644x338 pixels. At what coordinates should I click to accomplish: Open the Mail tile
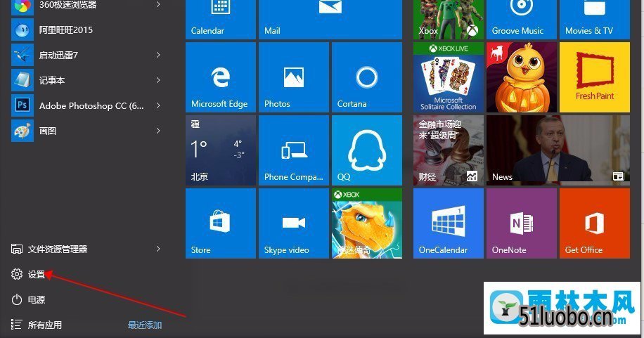tap(330, 19)
